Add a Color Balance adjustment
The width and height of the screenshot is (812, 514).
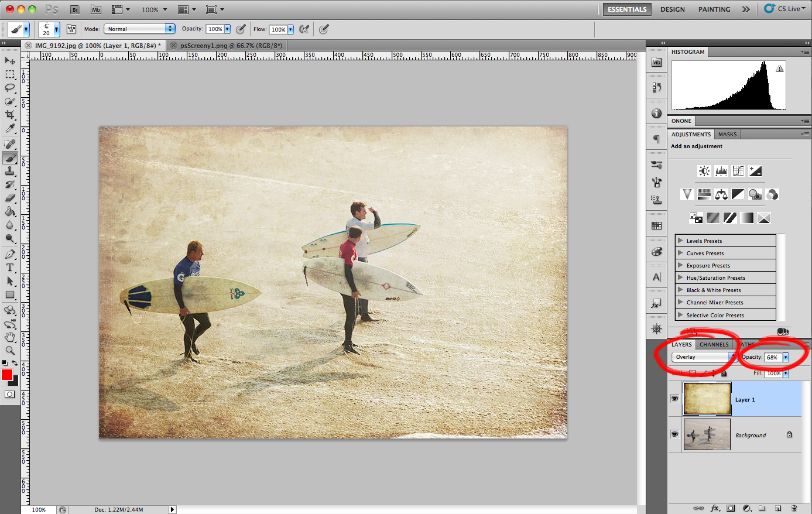721,194
